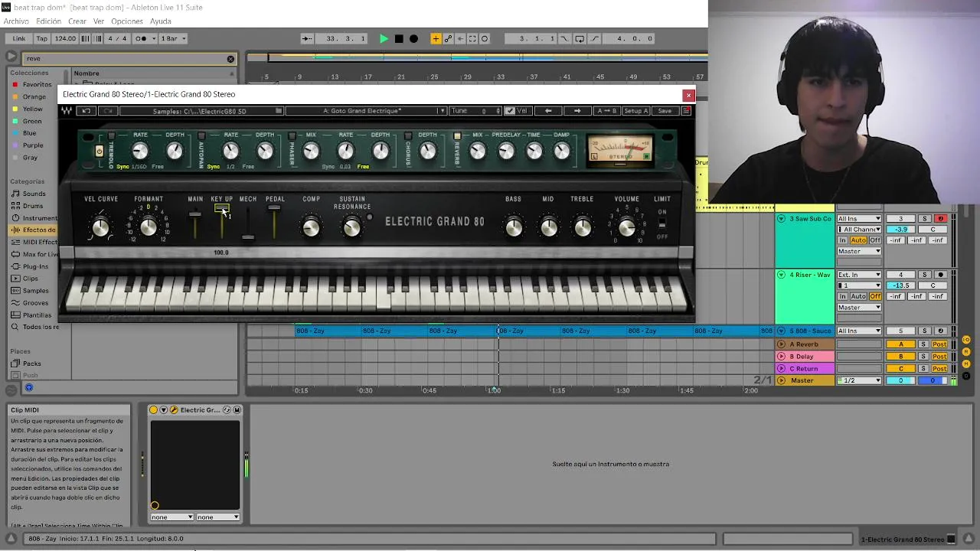Toggle the Loop switch in the transport
This screenshot has width=980, height=551.
click(580, 38)
